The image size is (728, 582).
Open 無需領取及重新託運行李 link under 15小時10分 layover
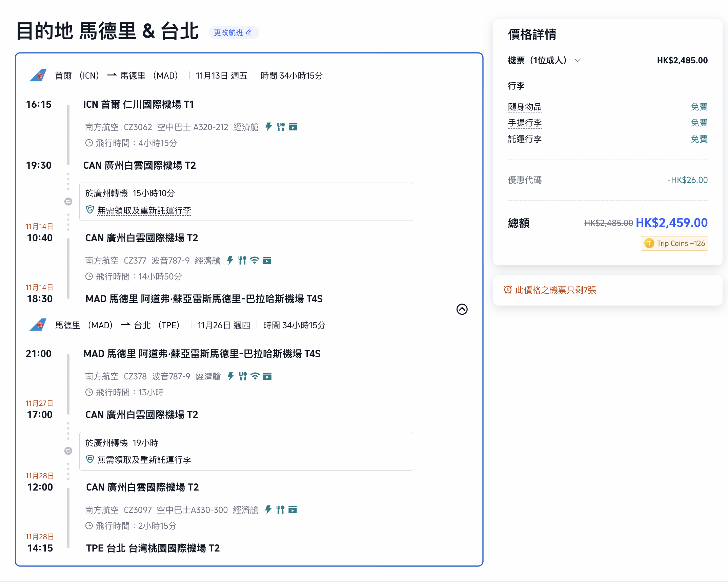point(144,210)
